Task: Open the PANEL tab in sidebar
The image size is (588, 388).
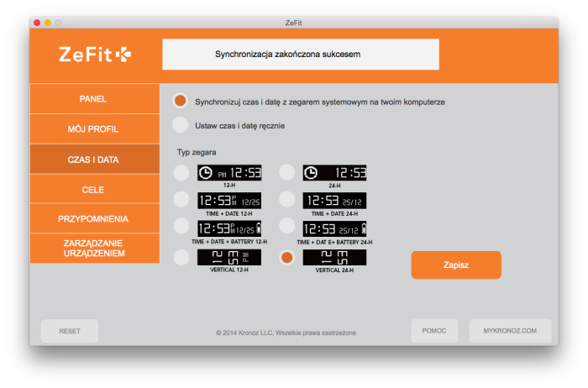Action: tap(93, 98)
